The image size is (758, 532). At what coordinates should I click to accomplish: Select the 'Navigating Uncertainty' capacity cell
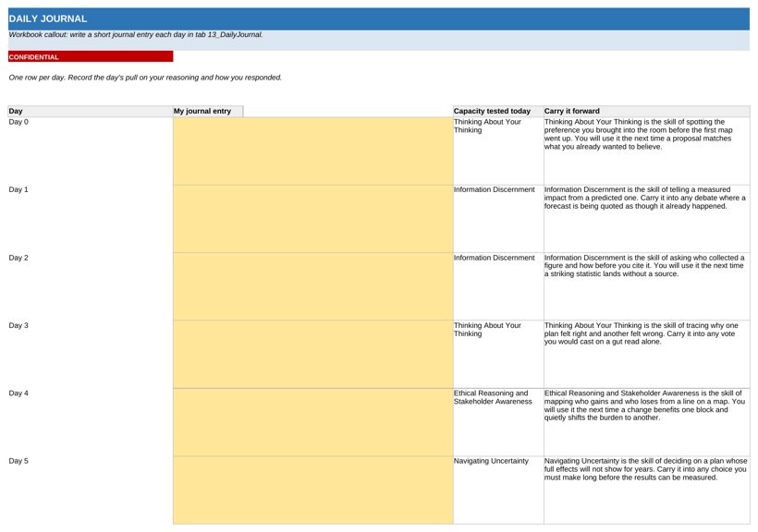coord(498,490)
